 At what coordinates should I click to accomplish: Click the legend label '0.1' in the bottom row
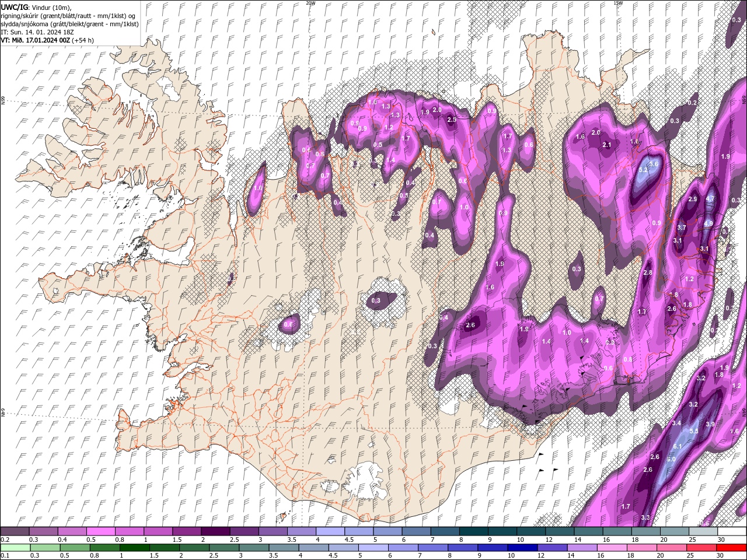(x=5, y=556)
